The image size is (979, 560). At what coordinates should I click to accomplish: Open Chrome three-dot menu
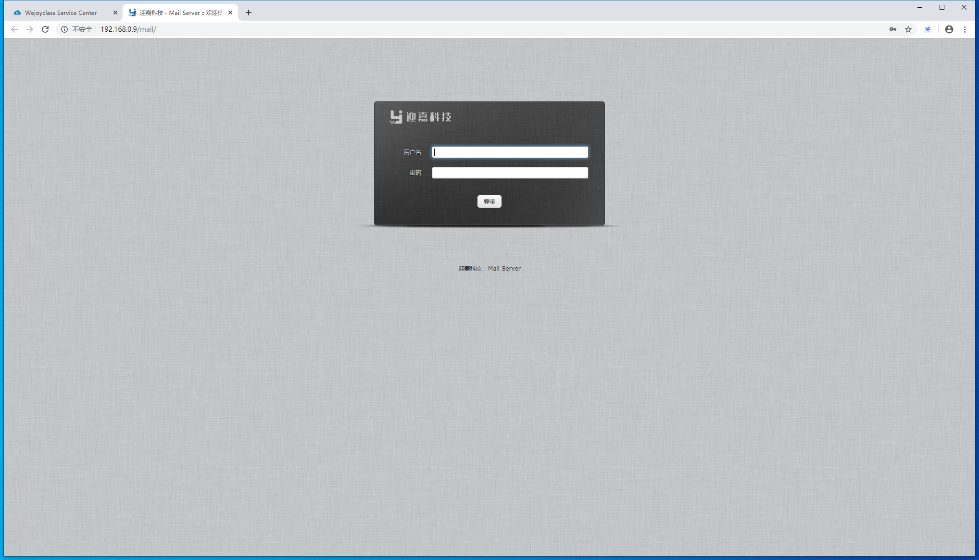tap(965, 29)
